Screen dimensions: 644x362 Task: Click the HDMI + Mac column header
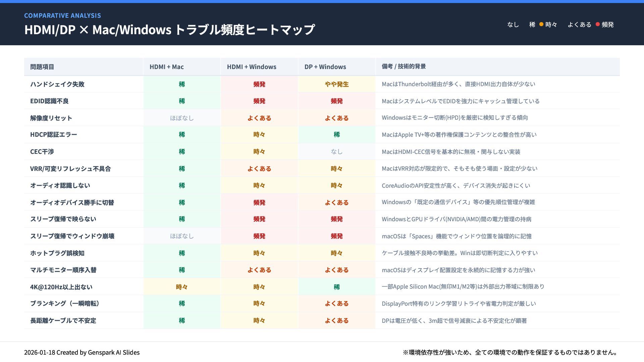click(167, 67)
